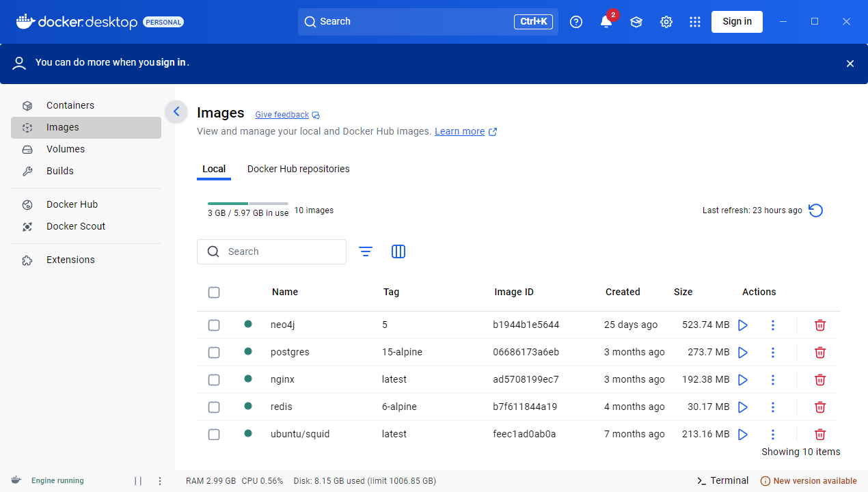The height and width of the screenshot is (492, 868).
Task: Open the filter options icon
Action: click(366, 251)
